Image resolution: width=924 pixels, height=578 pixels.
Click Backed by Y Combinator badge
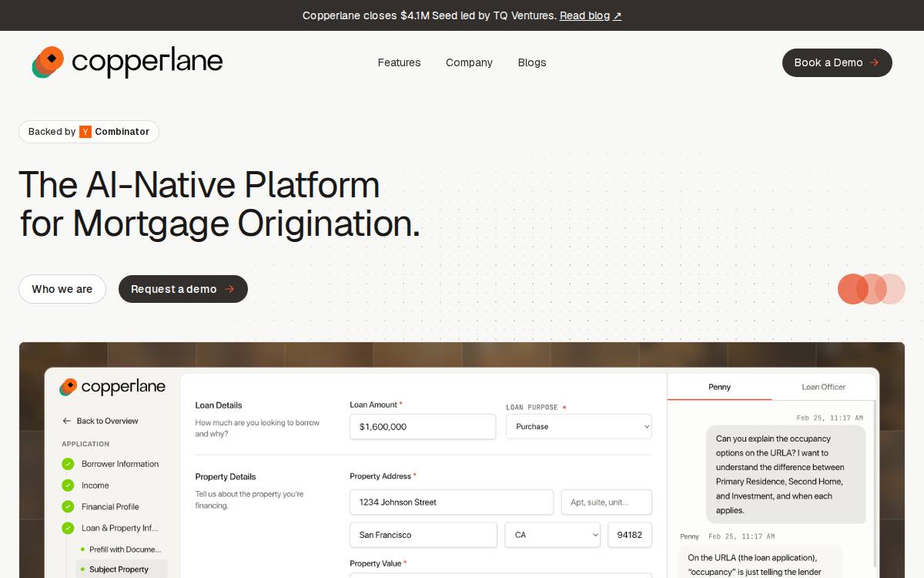tap(89, 132)
